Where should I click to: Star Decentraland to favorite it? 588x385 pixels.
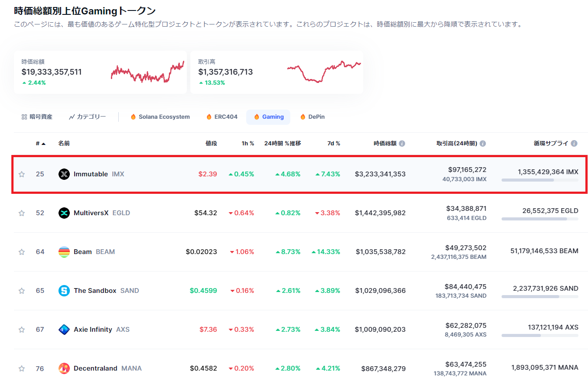pos(21,368)
